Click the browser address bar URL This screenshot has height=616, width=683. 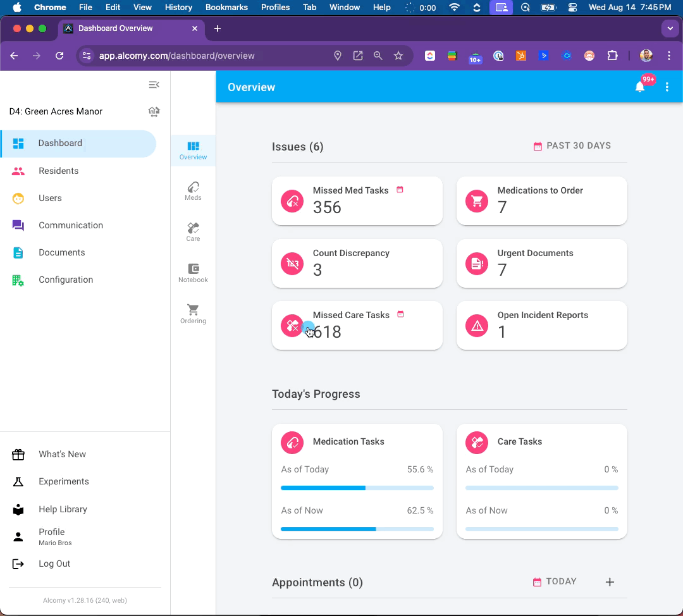176,56
